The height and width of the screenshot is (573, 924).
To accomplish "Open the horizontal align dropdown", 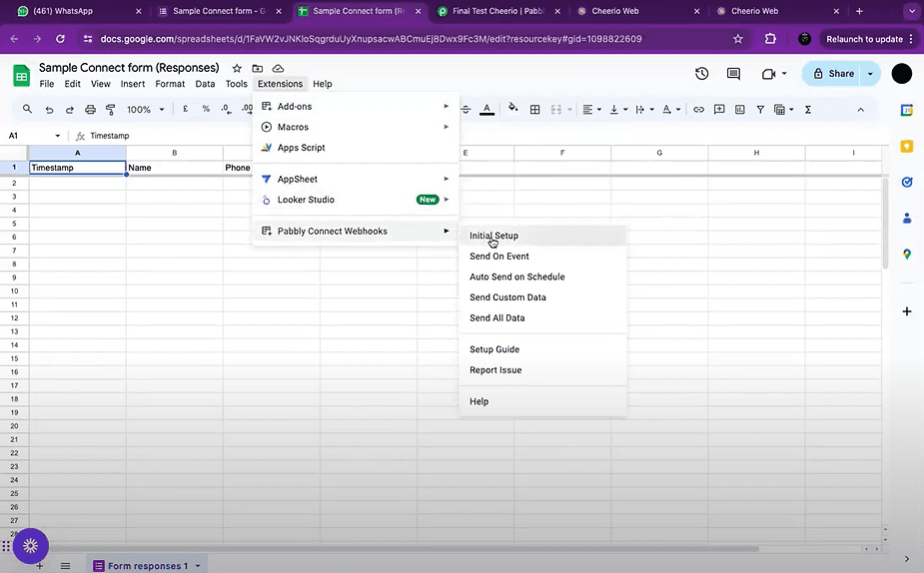I will (x=591, y=110).
